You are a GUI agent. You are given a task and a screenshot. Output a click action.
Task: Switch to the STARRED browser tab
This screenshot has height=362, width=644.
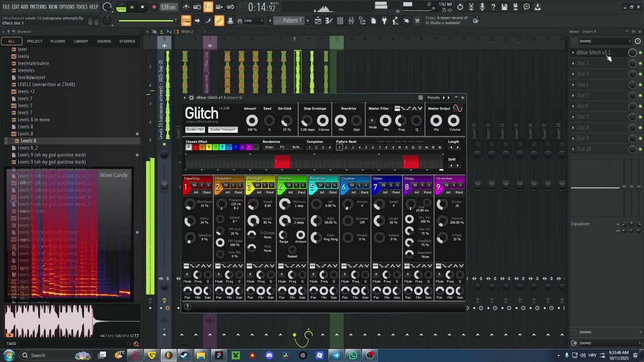click(x=127, y=41)
